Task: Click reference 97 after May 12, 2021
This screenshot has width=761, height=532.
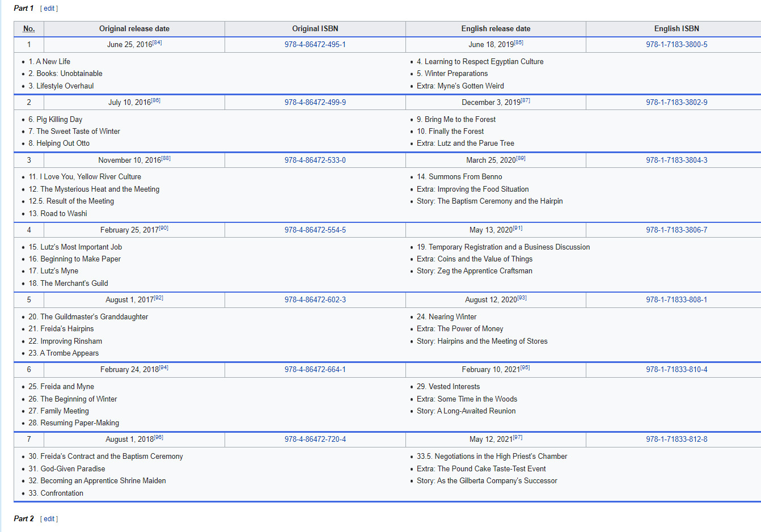Action: pyautogui.click(x=517, y=438)
